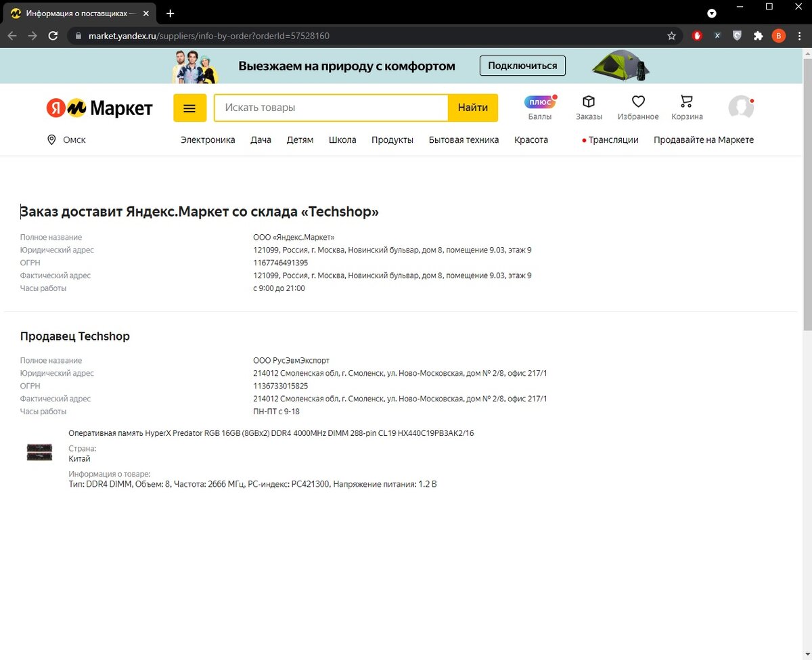Reload the page with refresh icon

tap(53, 36)
